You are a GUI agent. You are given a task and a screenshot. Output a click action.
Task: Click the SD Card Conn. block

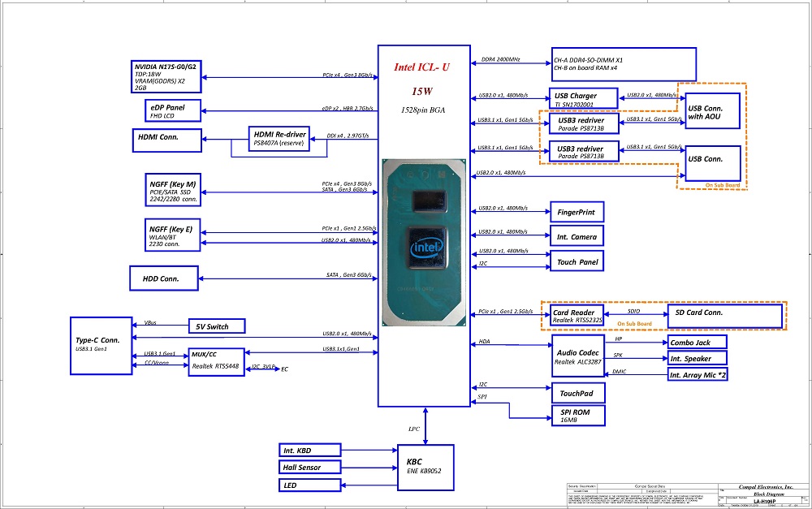coord(725,316)
